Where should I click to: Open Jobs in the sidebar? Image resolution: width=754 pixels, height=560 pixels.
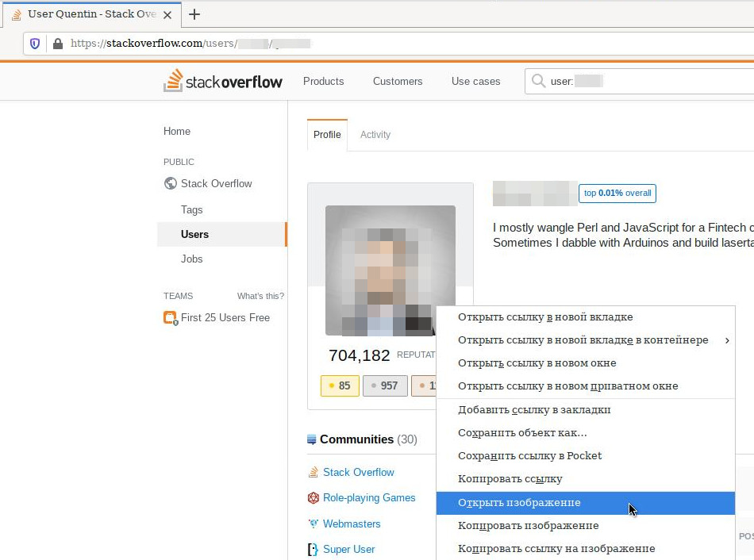click(x=192, y=259)
